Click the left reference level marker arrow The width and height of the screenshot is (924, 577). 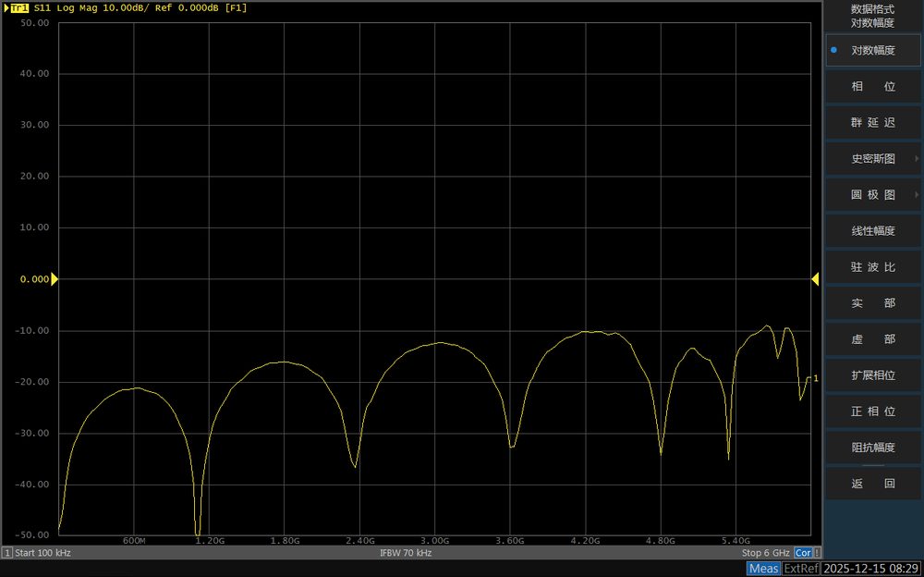point(55,279)
